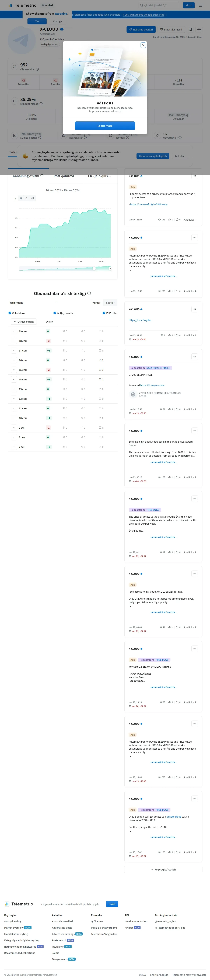Click the info icon next to Kanalning o'sishi
This screenshot has height=980, width=210.
click(x=42, y=176)
